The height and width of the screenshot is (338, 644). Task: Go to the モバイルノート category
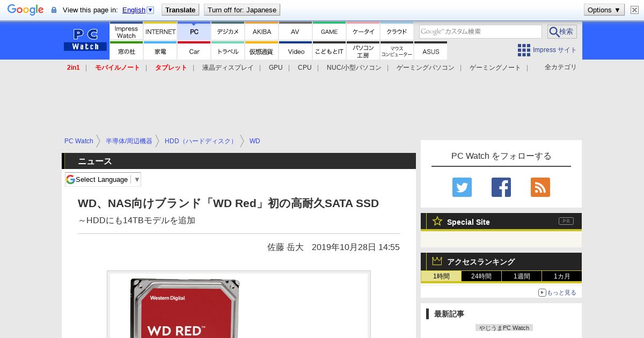click(118, 68)
